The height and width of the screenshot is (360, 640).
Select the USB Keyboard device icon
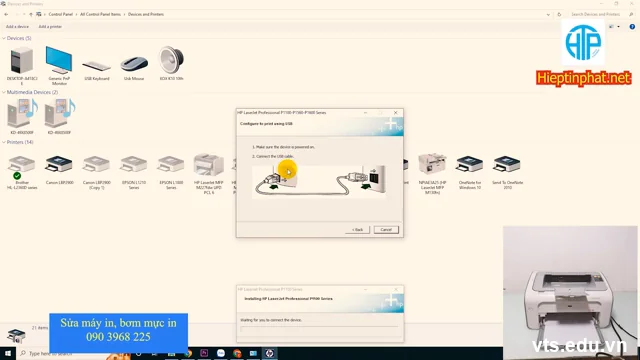96,65
